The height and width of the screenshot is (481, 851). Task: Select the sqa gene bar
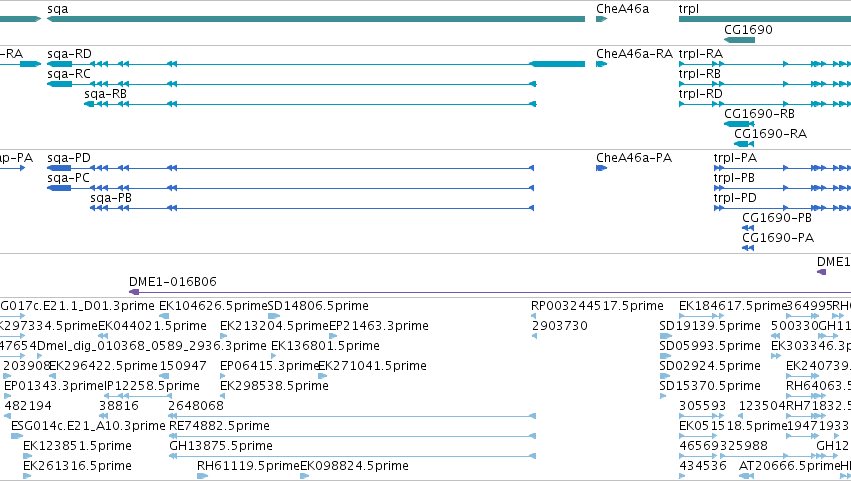tap(316, 19)
